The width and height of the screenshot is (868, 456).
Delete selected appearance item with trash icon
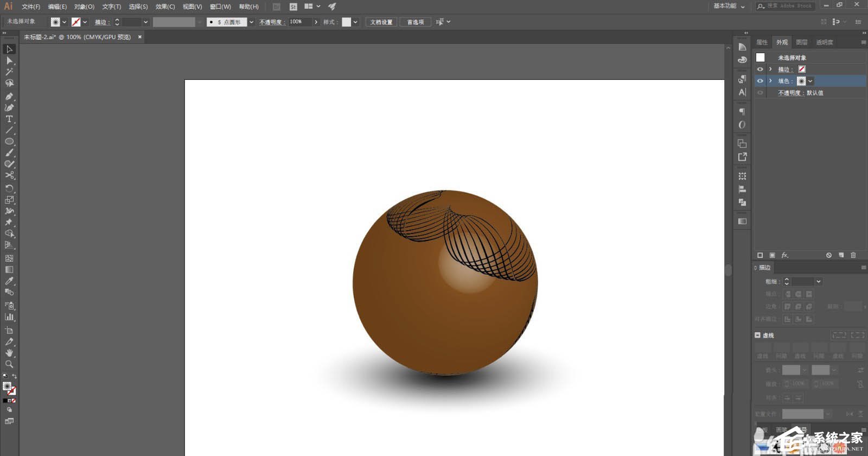[853, 255]
